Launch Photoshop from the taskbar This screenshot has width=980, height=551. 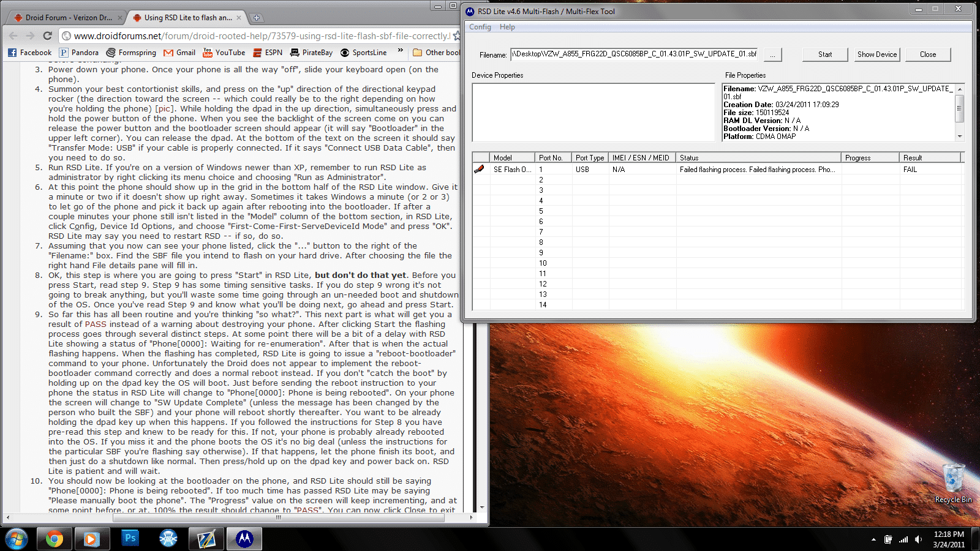(x=130, y=539)
